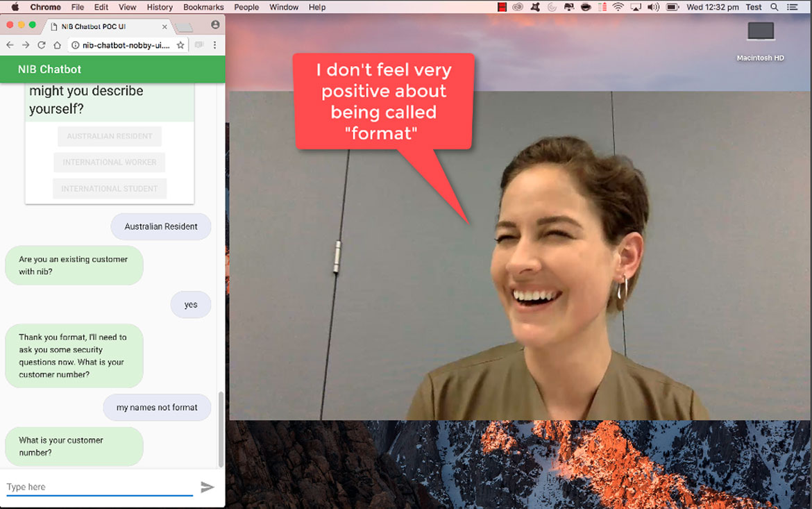
Task: Open Spotlight search in the menu bar
Action: [x=775, y=7]
